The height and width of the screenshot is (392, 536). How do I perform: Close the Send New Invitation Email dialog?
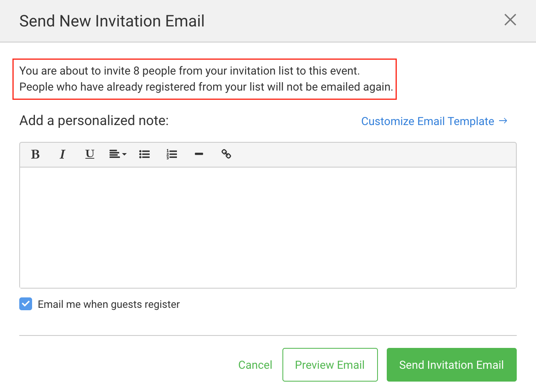click(x=510, y=20)
